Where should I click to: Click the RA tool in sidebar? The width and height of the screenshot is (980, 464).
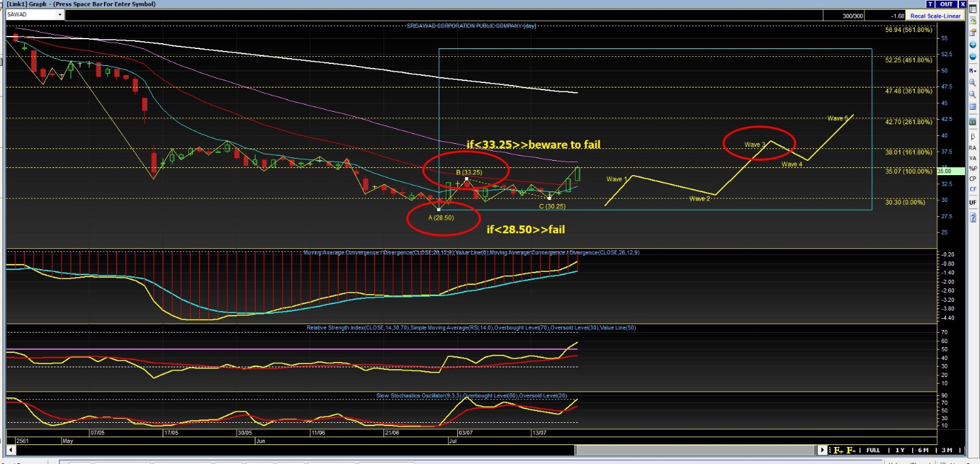pos(972,148)
